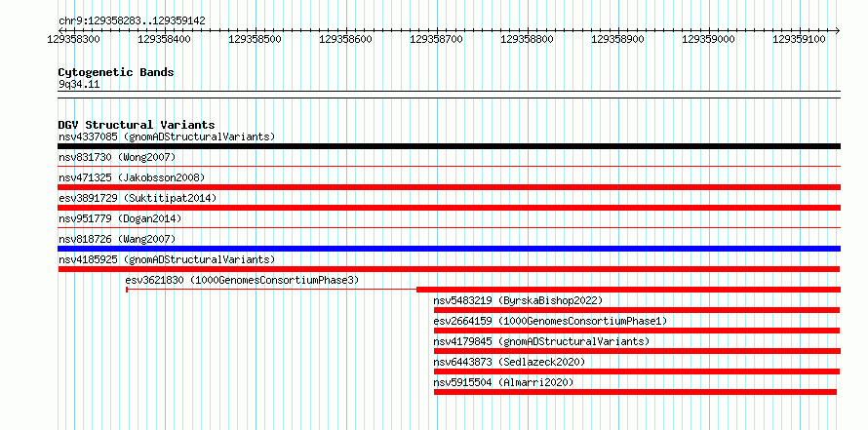Click the Cytogenetic Bands track title
Screen dimensions: 868x430
point(116,72)
